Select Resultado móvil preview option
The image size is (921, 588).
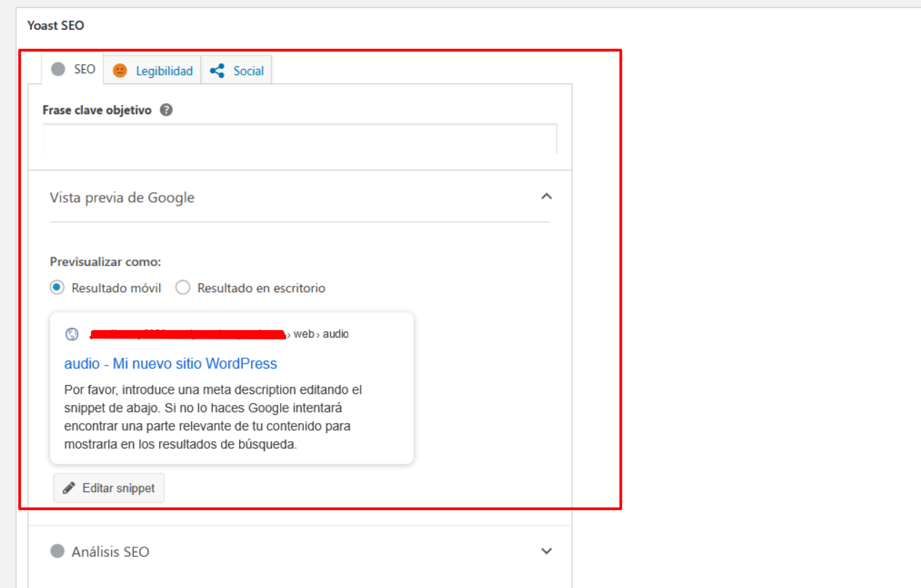(x=57, y=288)
